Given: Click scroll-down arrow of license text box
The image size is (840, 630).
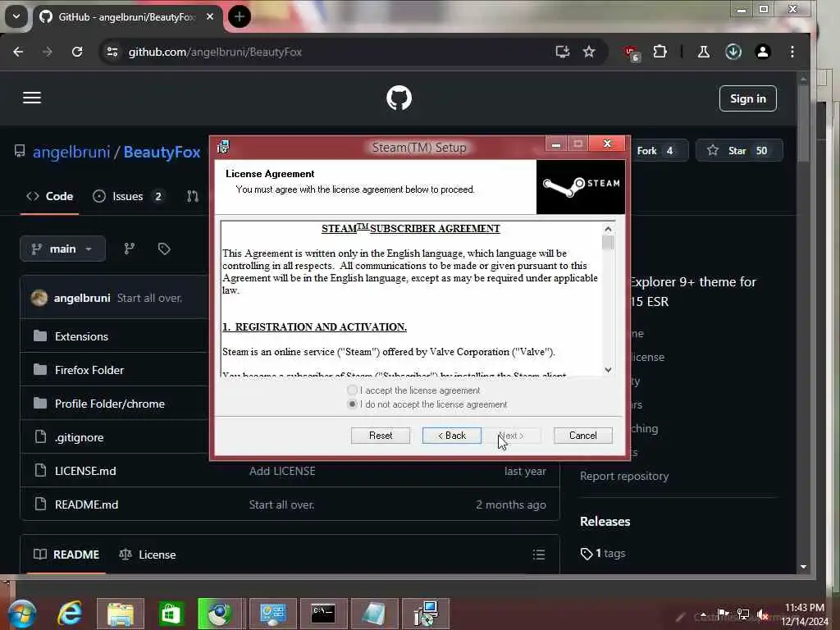Looking at the screenshot, I should click(x=608, y=370).
